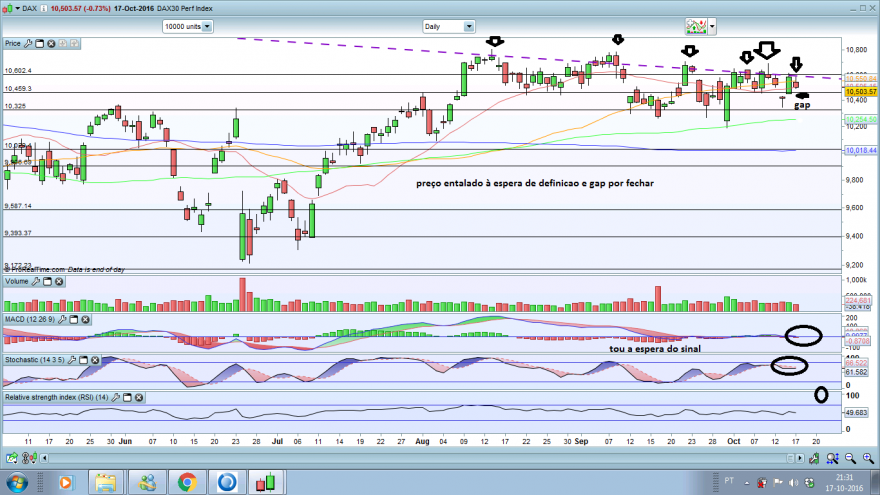
Task: Click the 9,587.14 horizontal level label
Action: coord(18,206)
